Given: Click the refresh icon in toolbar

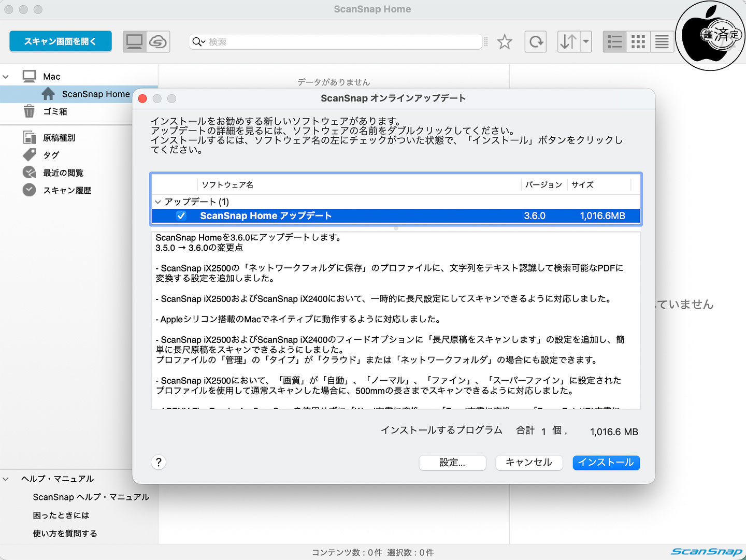Looking at the screenshot, I should pos(536,42).
